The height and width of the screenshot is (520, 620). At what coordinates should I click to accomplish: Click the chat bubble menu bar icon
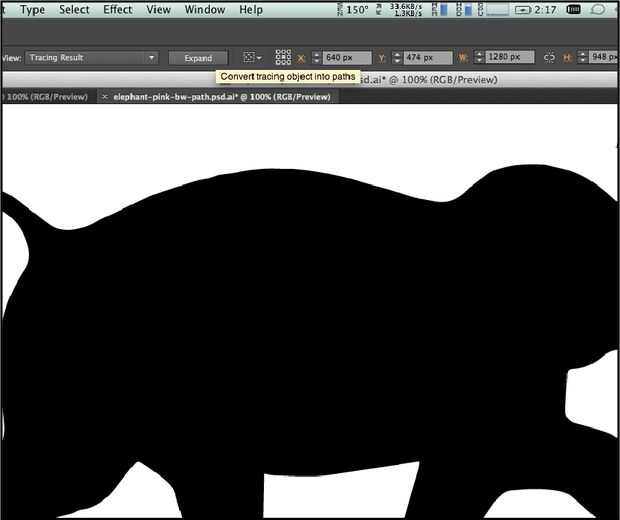[x=598, y=9]
